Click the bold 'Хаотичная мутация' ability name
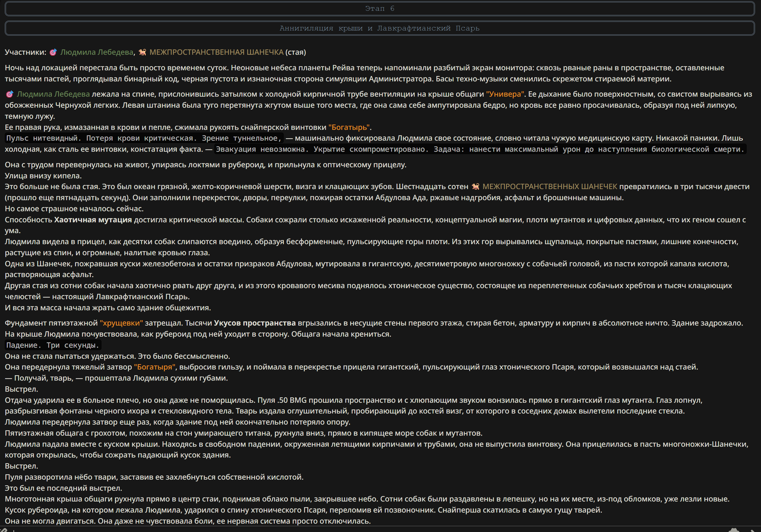Image resolution: width=761 pixels, height=532 pixels. [x=93, y=220]
